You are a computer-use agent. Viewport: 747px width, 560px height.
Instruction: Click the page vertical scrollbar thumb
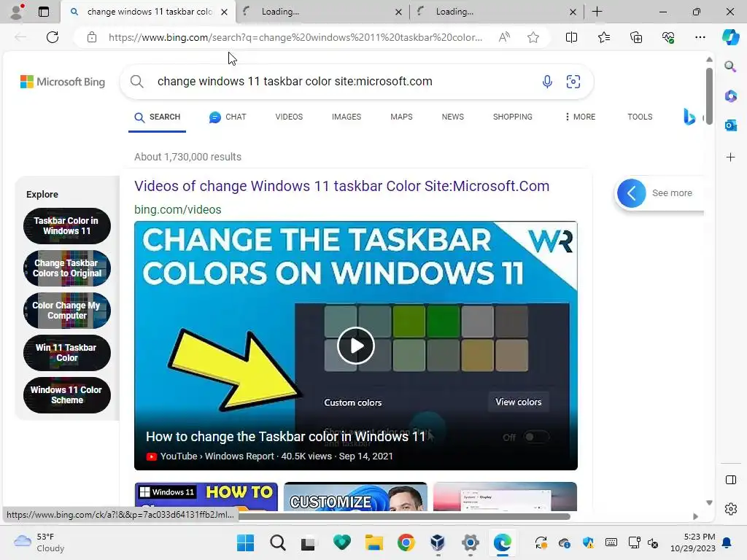point(709,96)
